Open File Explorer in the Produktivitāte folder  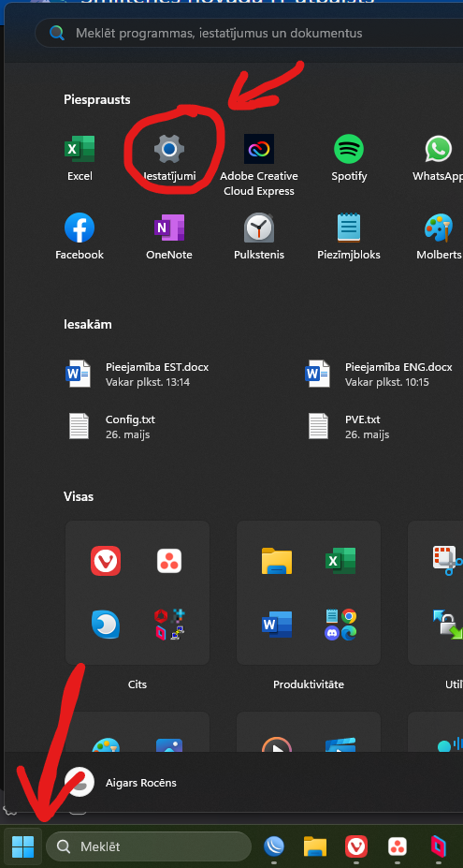[x=277, y=561]
